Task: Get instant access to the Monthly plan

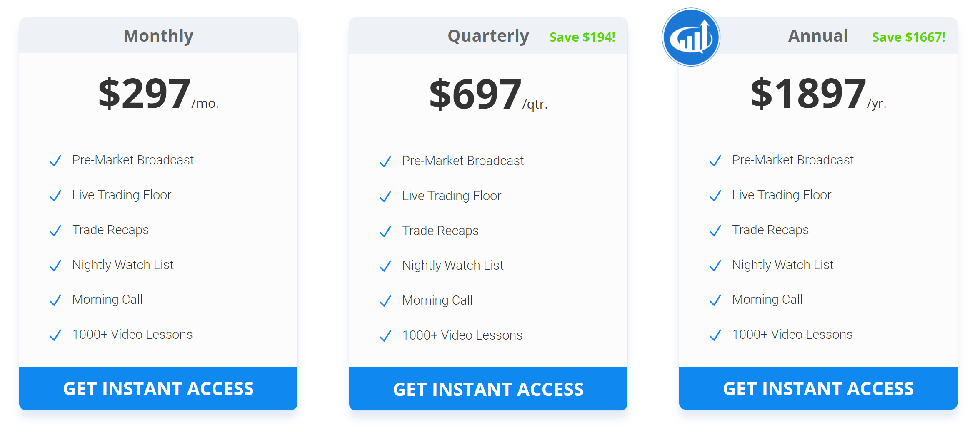Action: (x=158, y=388)
